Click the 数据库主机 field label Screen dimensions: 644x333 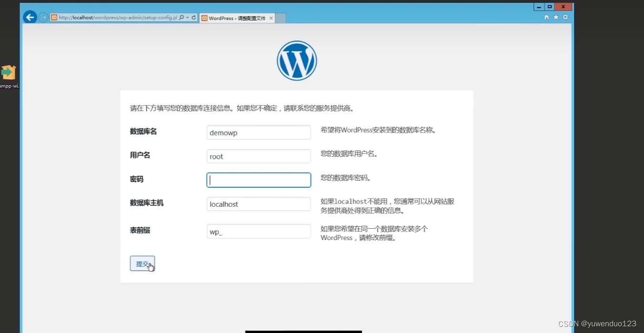pos(147,203)
